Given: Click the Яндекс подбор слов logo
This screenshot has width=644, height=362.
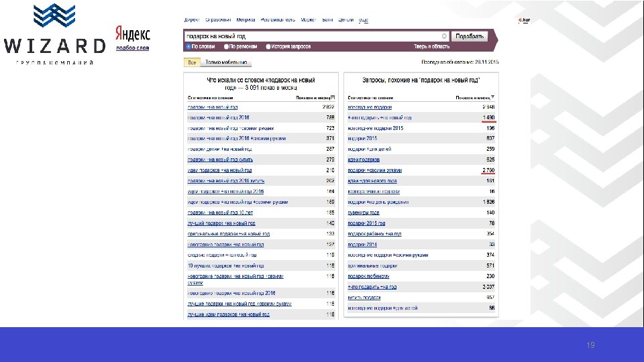Looking at the screenshot, I should point(133,38).
